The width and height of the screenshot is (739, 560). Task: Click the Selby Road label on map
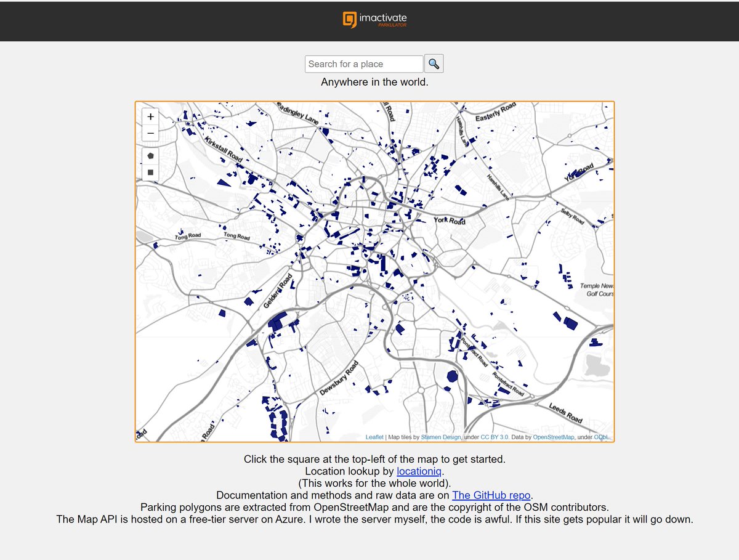[x=571, y=216]
